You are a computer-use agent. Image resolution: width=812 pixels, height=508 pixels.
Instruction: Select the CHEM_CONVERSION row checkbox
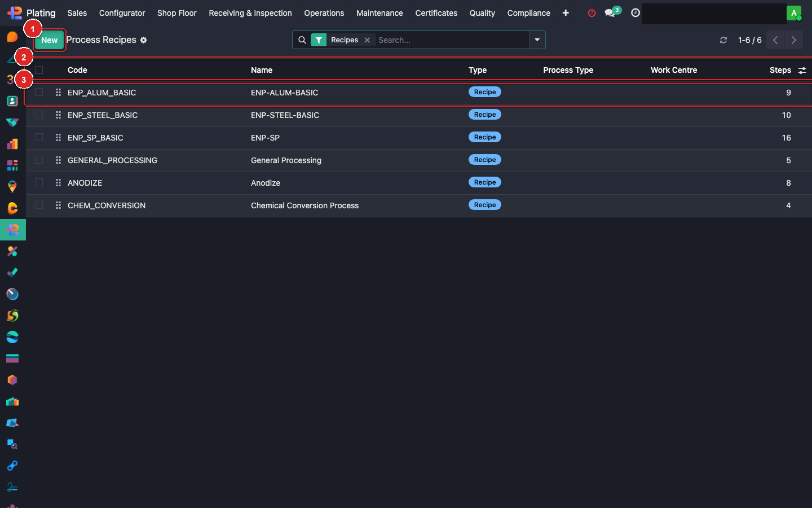pos(39,205)
